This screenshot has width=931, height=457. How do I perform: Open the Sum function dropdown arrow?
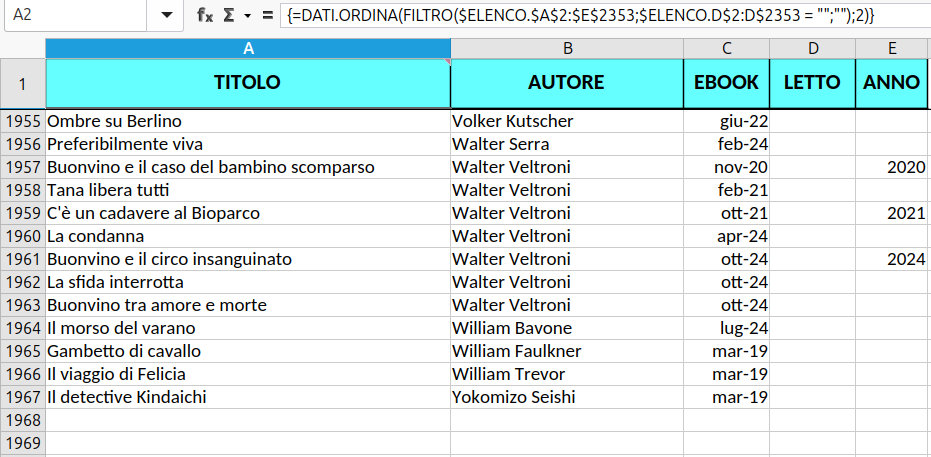(x=247, y=16)
